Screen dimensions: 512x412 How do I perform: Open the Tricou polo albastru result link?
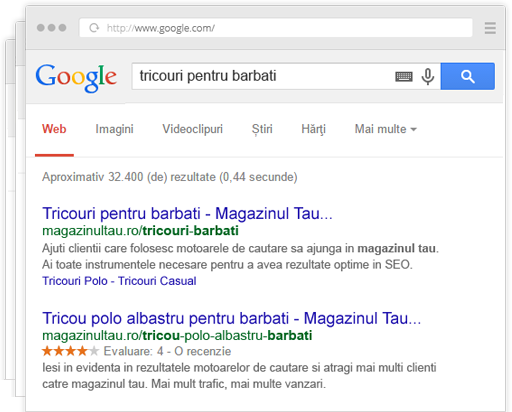point(232,318)
